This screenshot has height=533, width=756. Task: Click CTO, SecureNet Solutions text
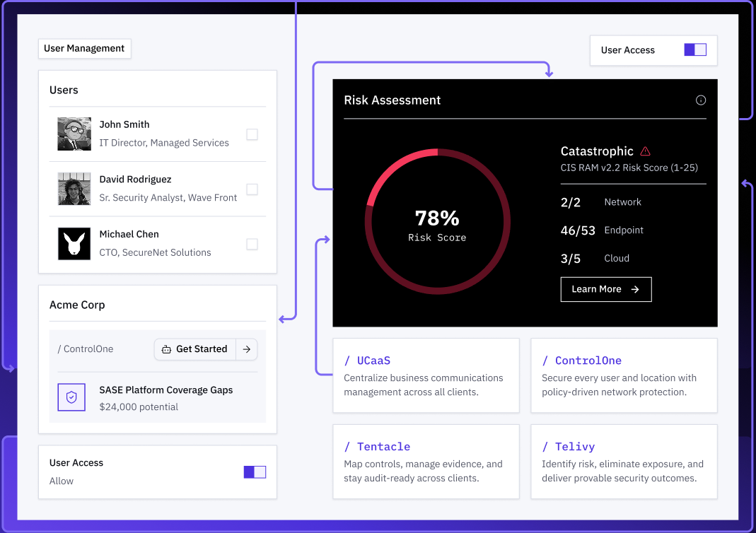pyautogui.click(x=156, y=252)
